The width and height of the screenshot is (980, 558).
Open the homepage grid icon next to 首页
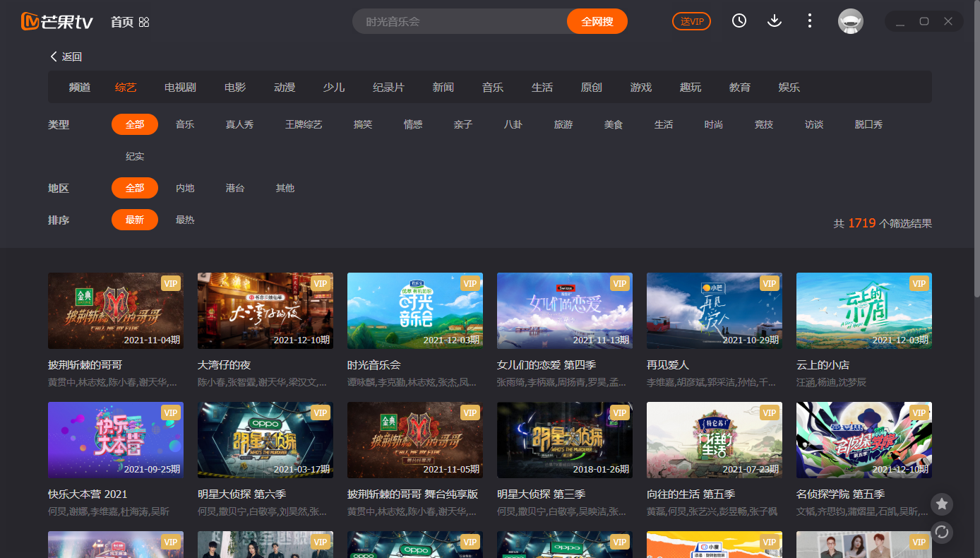(144, 22)
